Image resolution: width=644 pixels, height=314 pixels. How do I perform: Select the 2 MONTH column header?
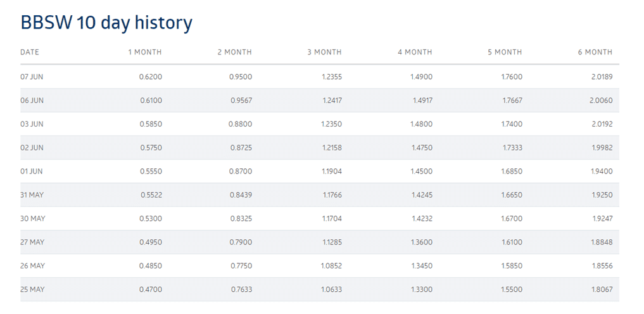[x=234, y=52]
